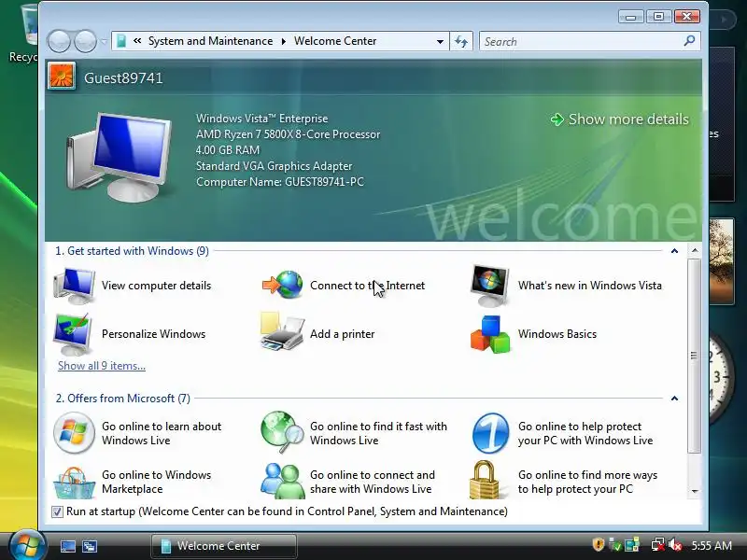Click the search magnifier icon

point(689,41)
